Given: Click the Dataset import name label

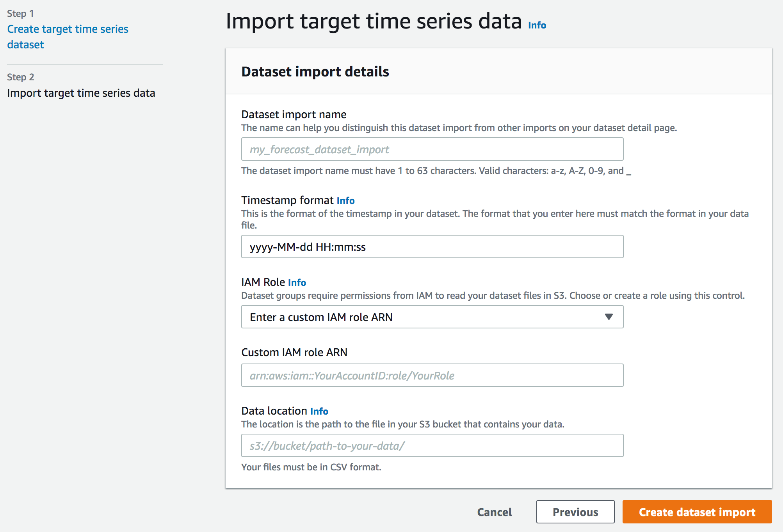Looking at the screenshot, I should pos(294,114).
